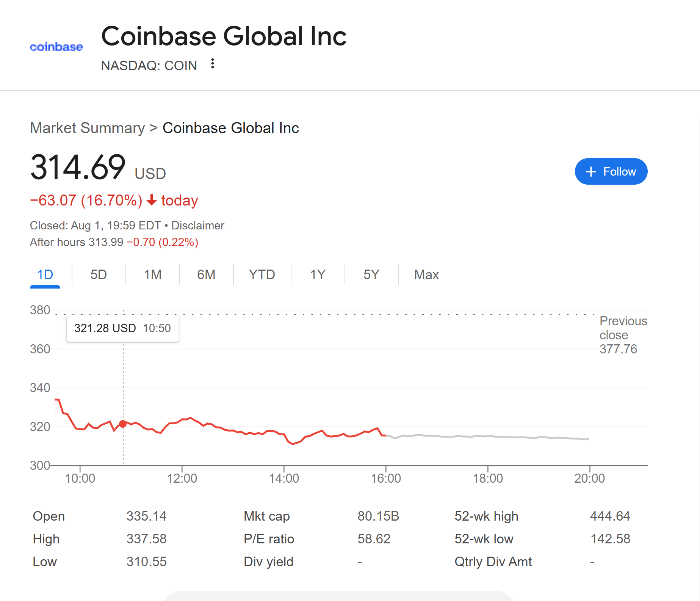The width and height of the screenshot is (700, 601).
Task: Click the Follow button
Action: pyautogui.click(x=611, y=171)
